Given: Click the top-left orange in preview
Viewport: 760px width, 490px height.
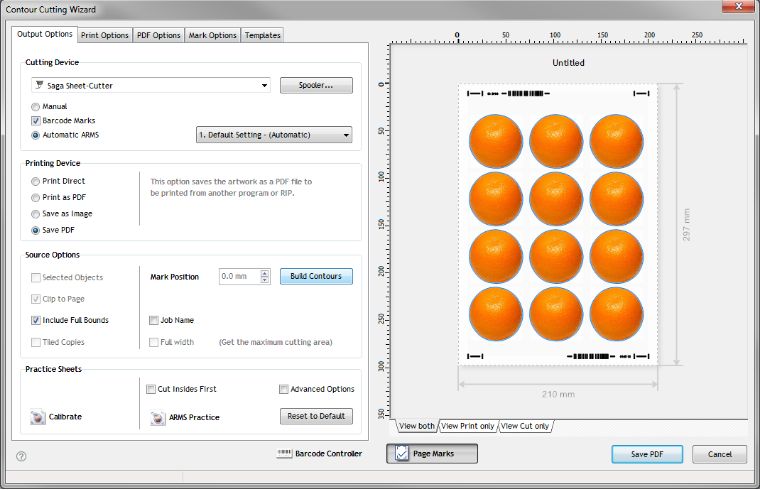Looking at the screenshot, I should tap(495, 139).
